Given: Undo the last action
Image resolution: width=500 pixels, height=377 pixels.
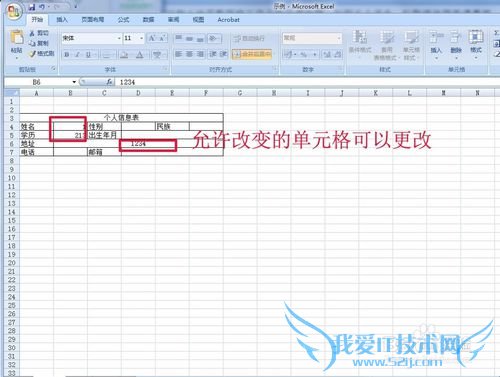Looking at the screenshot, I should 42,7.
